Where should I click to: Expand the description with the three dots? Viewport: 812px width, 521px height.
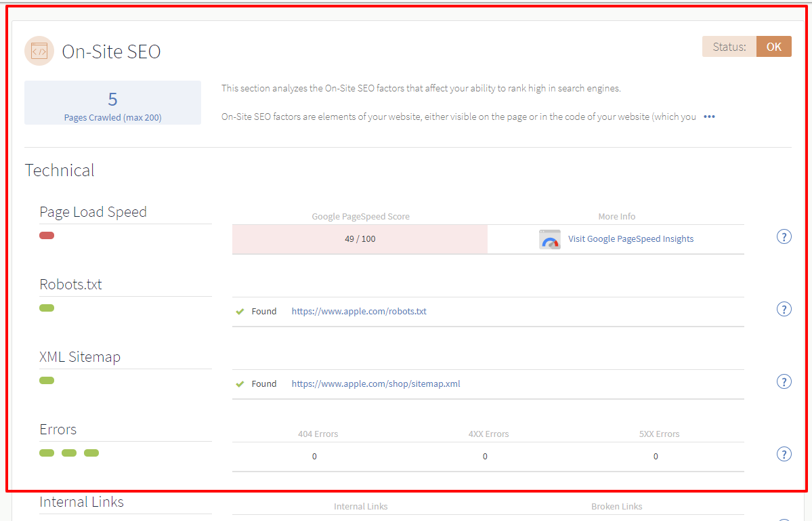710,117
